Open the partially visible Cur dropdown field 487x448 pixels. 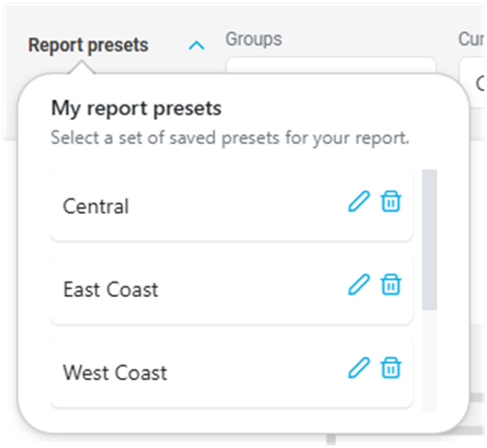pyautogui.click(x=472, y=81)
